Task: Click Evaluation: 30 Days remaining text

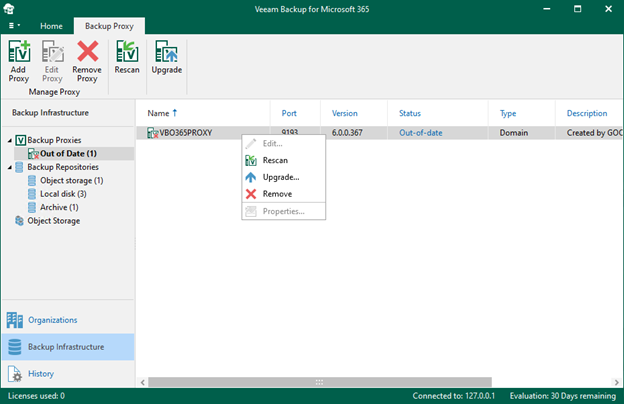Action: 563,396
